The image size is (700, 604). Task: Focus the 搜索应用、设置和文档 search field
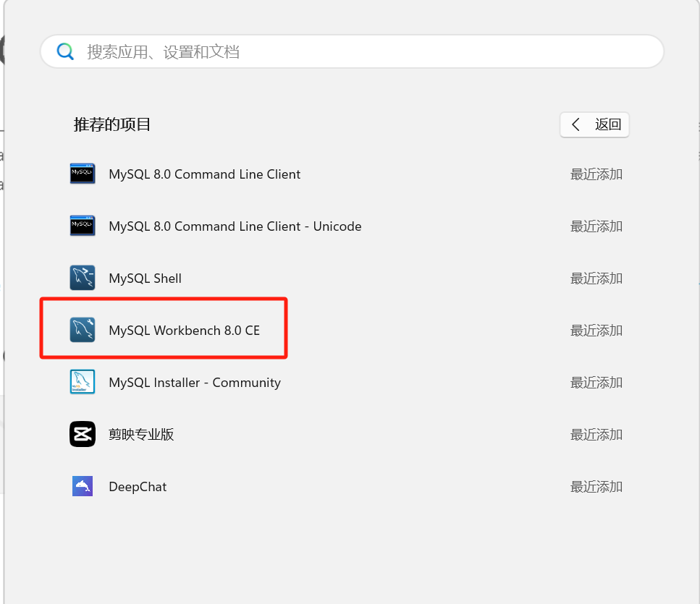(352, 52)
